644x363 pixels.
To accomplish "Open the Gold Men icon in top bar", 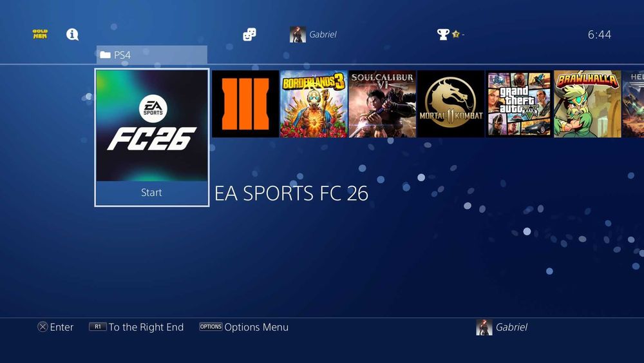I will pyautogui.click(x=40, y=34).
